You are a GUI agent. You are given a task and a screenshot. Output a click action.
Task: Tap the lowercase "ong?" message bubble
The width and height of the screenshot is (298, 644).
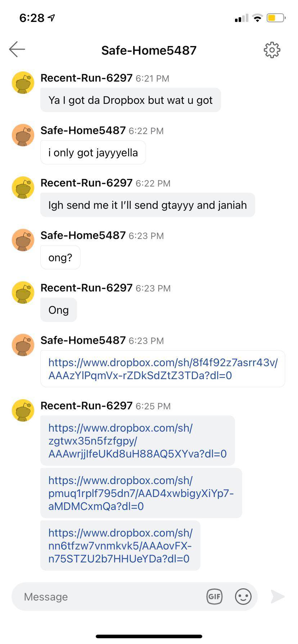tap(60, 258)
